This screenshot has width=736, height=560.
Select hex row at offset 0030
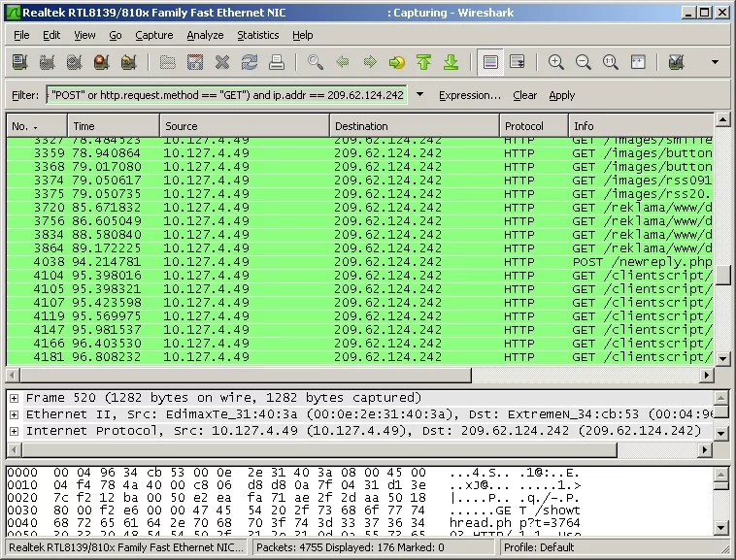pos(293,511)
